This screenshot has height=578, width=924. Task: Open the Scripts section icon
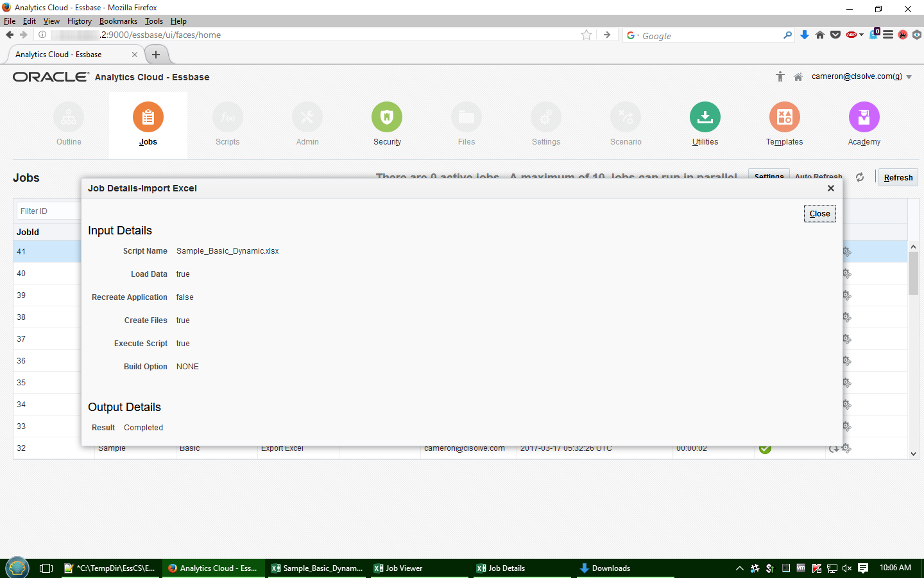228,118
